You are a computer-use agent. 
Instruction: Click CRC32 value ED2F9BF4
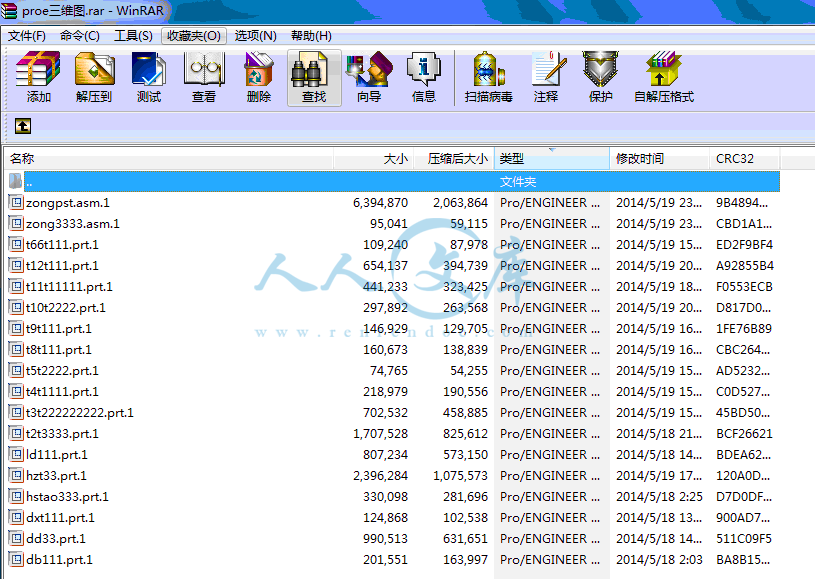click(744, 244)
